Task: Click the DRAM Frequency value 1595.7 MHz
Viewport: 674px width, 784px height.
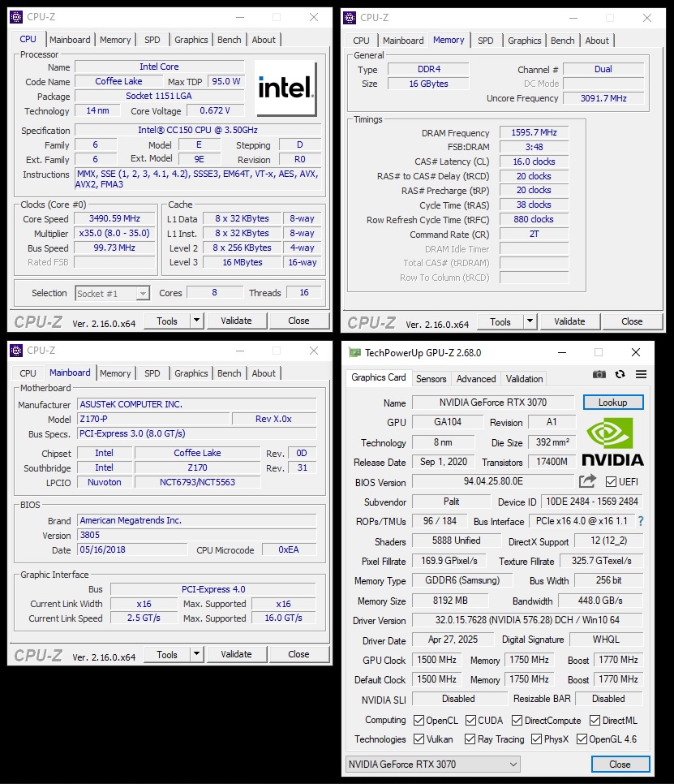Action: [534, 132]
